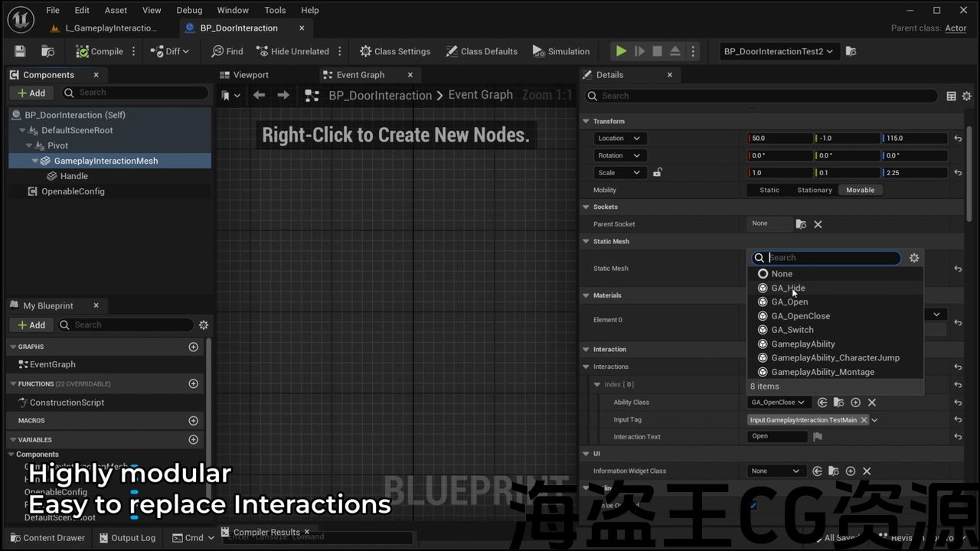
Task: Click the Components search field
Action: pos(134,93)
